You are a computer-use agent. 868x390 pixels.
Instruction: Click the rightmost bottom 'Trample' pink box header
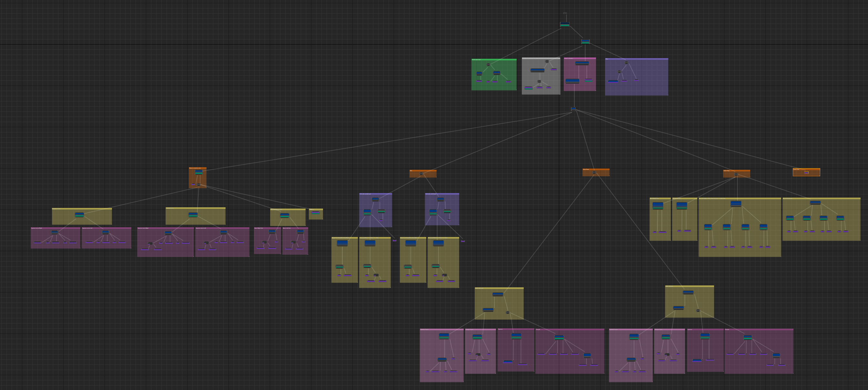coord(759,330)
